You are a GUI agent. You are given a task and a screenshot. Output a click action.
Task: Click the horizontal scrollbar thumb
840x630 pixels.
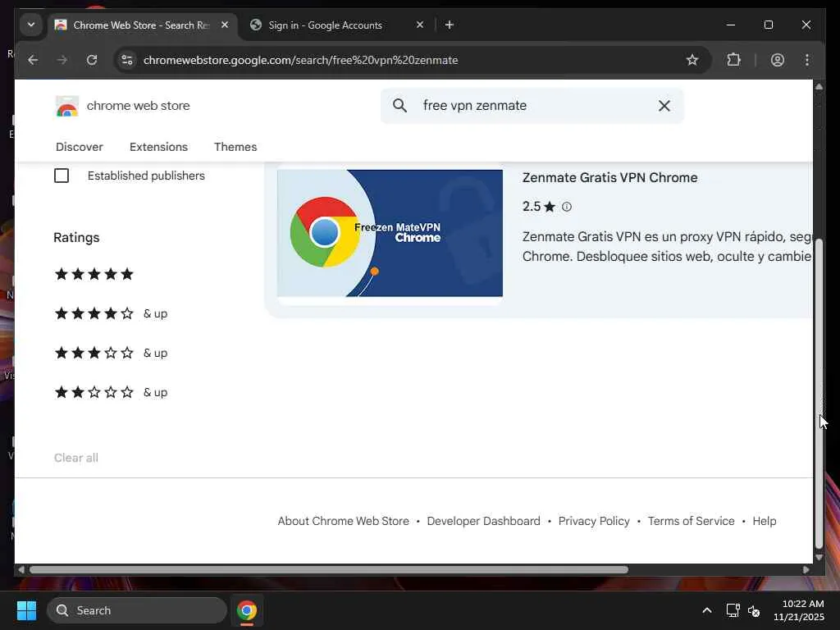point(328,570)
